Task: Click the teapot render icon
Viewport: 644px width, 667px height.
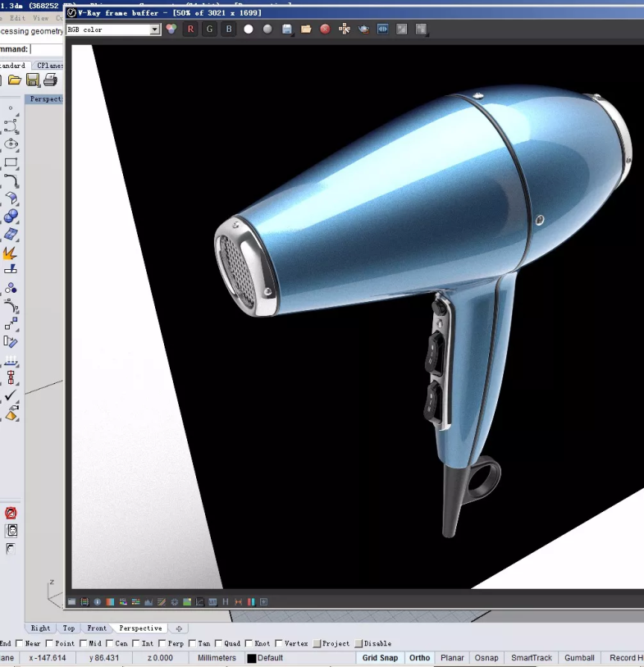Action: [x=363, y=30]
